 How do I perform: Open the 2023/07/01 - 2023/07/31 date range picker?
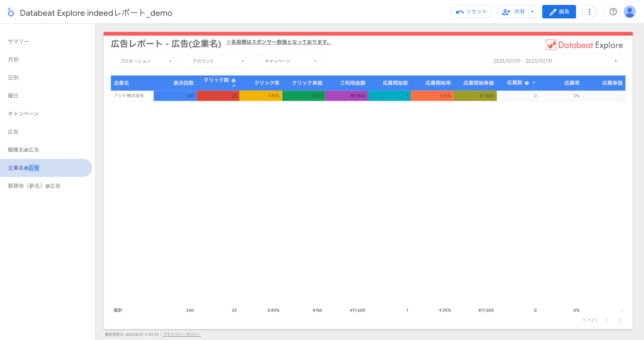pyautogui.click(x=555, y=61)
